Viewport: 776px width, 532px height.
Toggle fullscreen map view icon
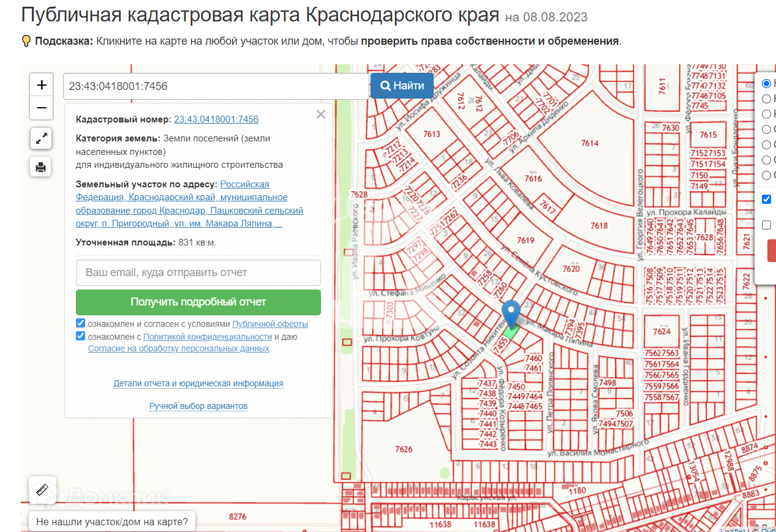[41, 139]
